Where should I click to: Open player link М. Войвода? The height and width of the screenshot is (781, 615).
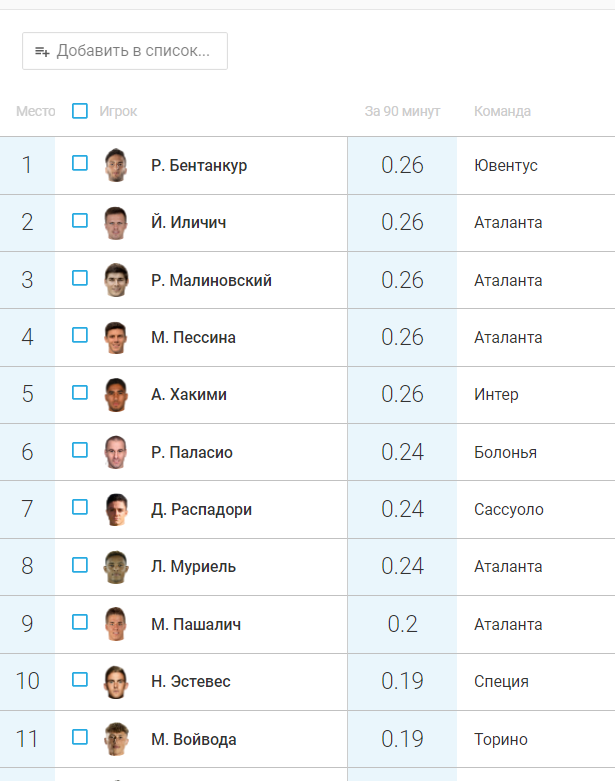[x=194, y=739]
